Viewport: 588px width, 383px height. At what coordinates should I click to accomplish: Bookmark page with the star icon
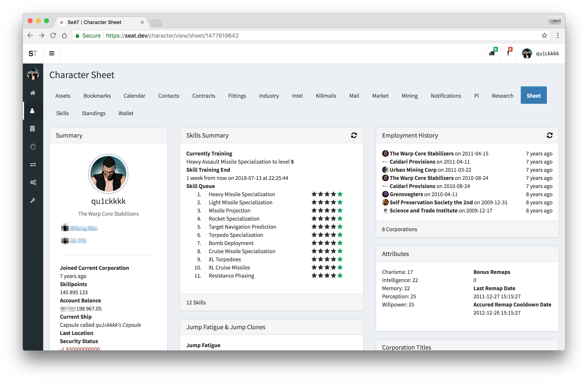(544, 36)
